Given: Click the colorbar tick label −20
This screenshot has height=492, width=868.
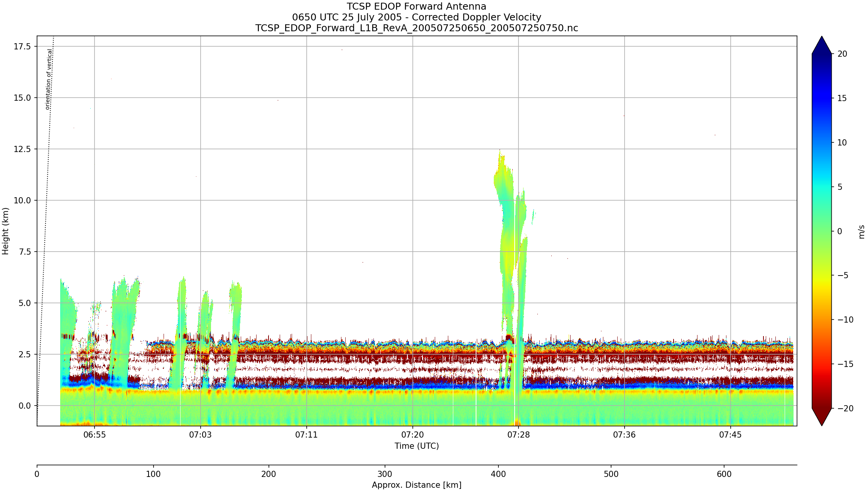Looking at the screenshot, I should [846, 409].
